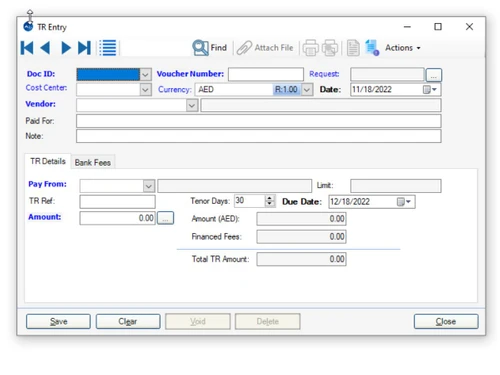Viewport: 500px width, 375px height.
Task: Click the Void button
Action: [x=198, y=321]
